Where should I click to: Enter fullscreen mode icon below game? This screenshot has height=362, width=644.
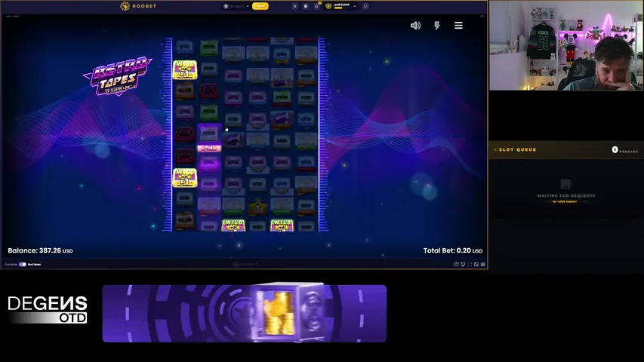pyautogui.click(x=470, y=264)
